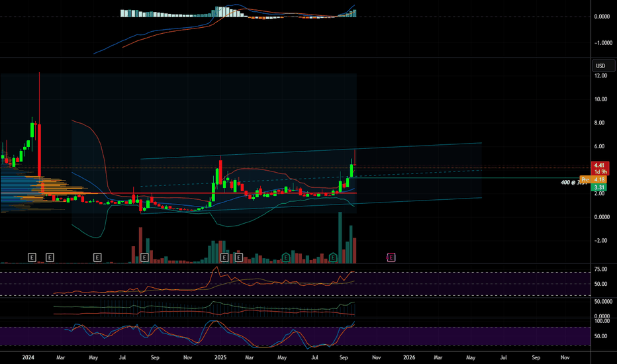Screen dimensions: 617x364
Task: Click the second earnings marker in early 2024
Action: [50, 257]
